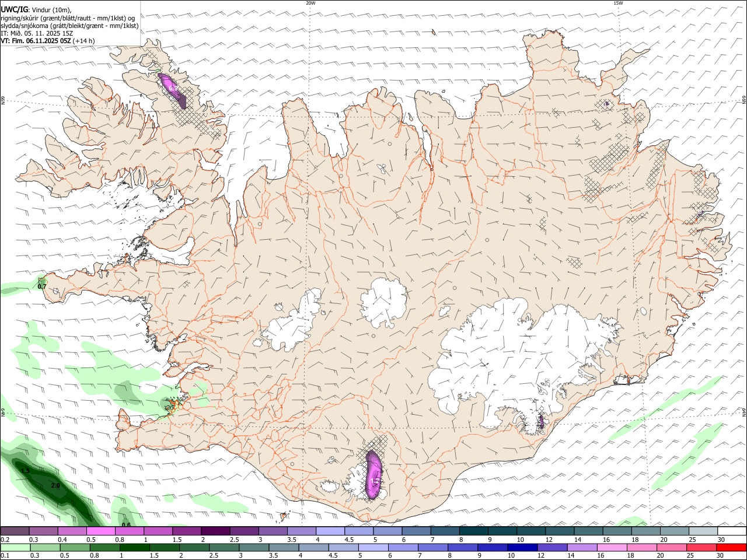Select the upper legend swatch above the 1 label

pos(158,531)
